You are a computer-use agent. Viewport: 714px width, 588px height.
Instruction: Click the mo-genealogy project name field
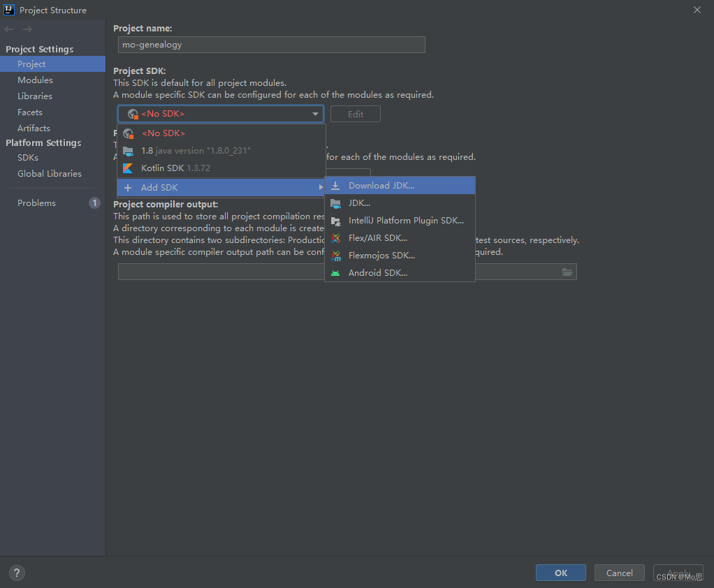[x=271, y=45]
